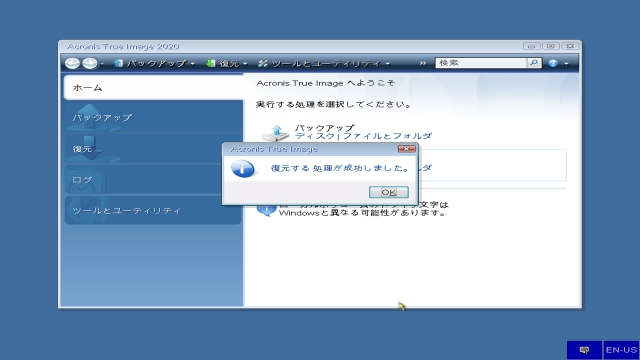Click the keyboard icon in the bottom tray
The image size is (640, 360).
pyautogui.click(x=584, y=350)
